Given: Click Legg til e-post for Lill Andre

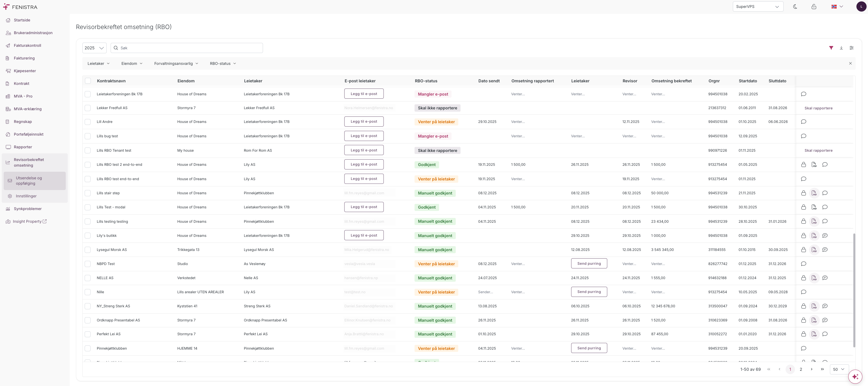Looking at the screenshot, I should 363,122.
